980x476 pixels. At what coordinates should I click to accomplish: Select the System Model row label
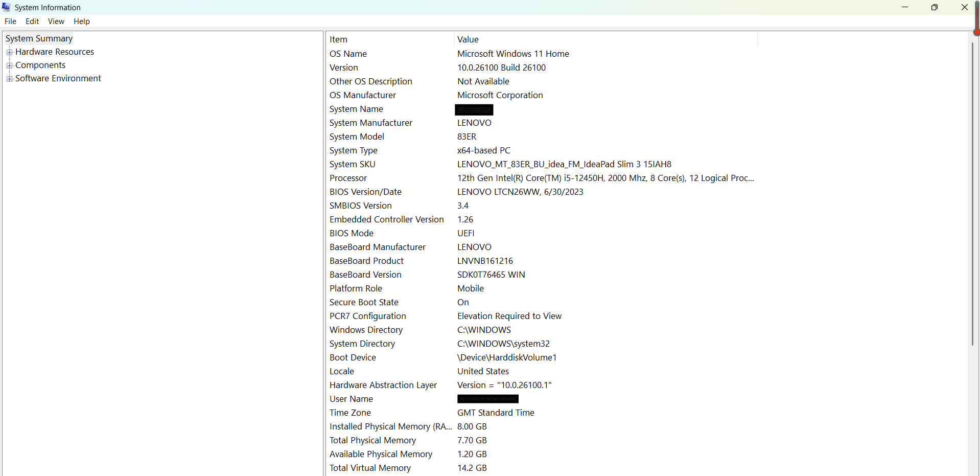coord(357,137)
